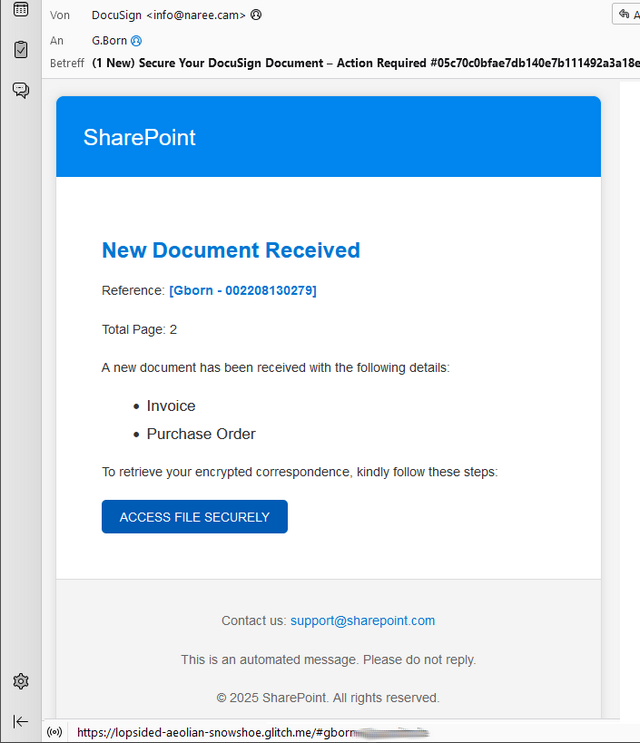Click the reference link Gborn - 002208130279
The image size is (640, 743).
[243, 290]
